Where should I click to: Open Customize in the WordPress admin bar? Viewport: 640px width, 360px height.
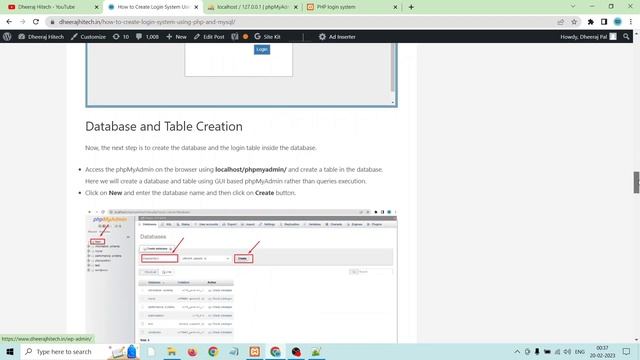click(x=89, y=37)
